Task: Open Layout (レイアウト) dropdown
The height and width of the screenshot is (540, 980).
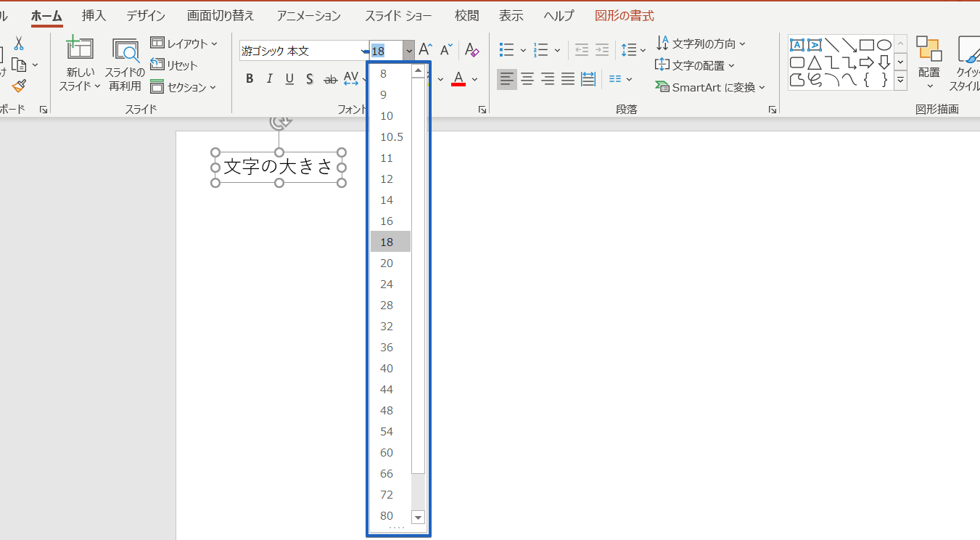Action: point(184,44)
